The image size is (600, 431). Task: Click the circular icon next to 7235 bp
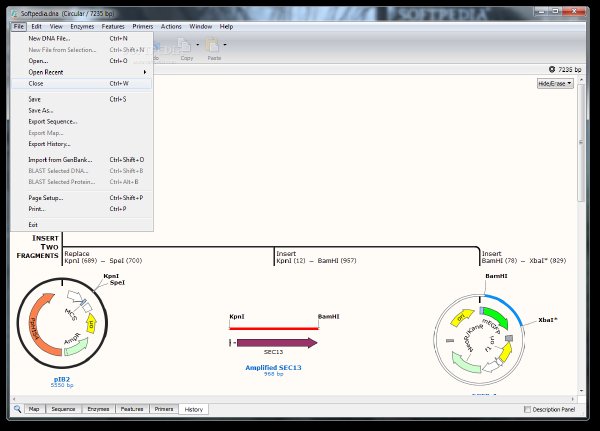[552, 69]
